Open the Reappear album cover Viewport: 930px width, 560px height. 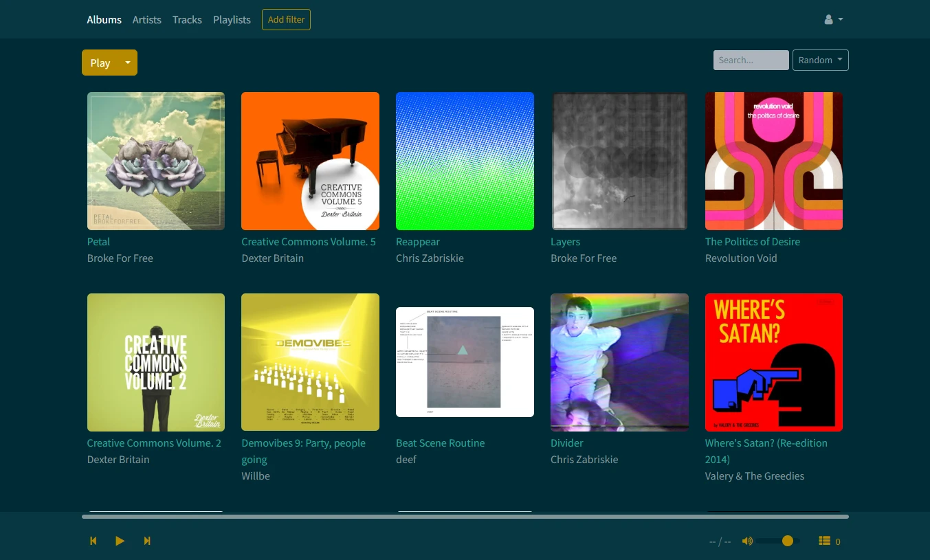465,161
